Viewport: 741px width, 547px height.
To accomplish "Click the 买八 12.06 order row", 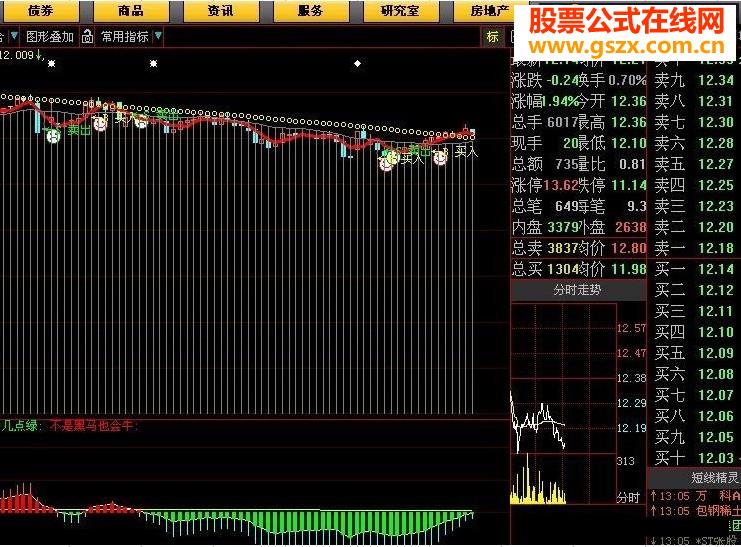I will click(x=694, y=416).
